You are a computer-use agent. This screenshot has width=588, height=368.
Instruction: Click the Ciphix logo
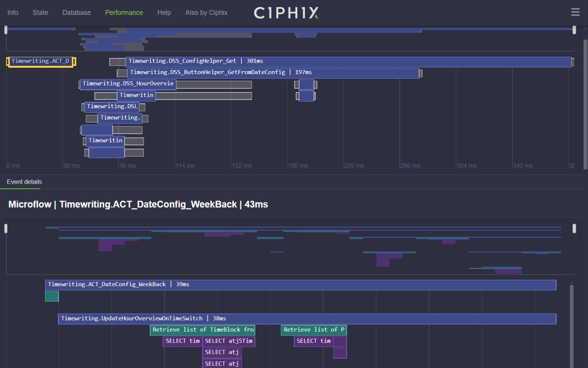[x=286, y=13]
